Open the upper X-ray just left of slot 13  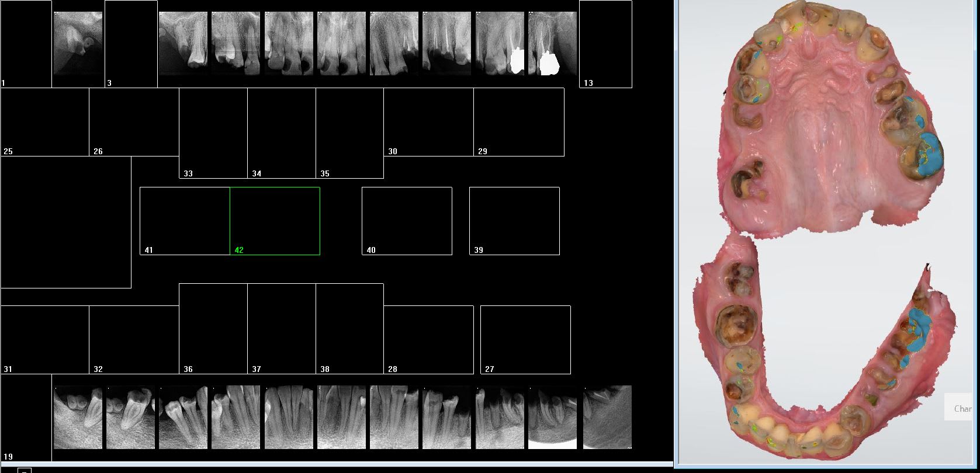552,44
